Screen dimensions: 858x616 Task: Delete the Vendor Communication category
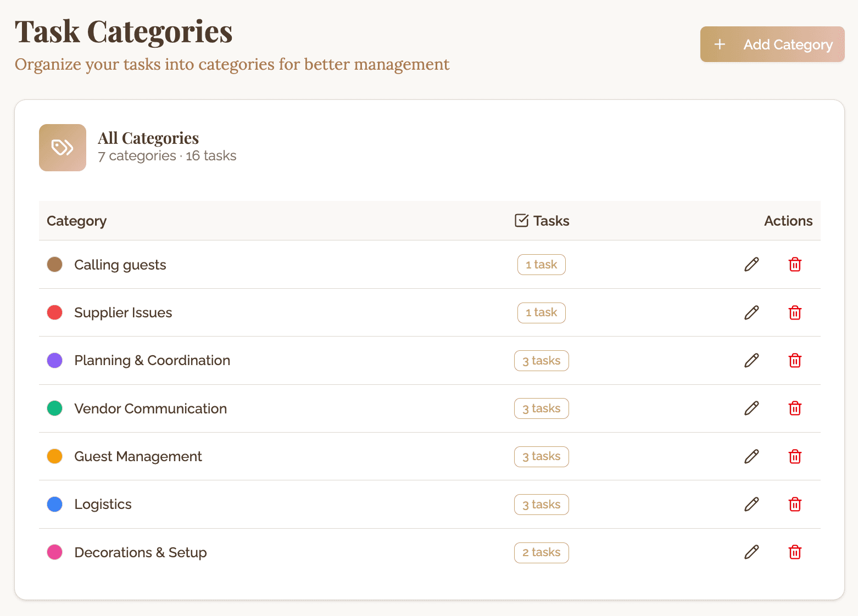(795, 408)
